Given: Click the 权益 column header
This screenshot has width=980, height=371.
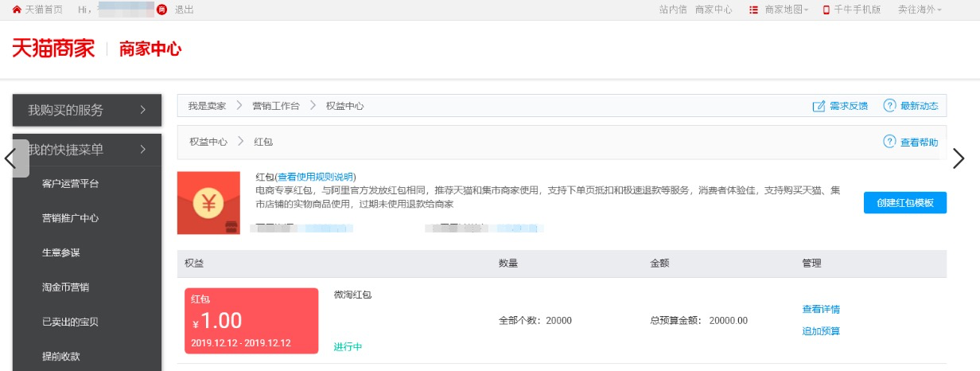Looking at the screenshot, I should pyautogui.click(x=194, y=264).
